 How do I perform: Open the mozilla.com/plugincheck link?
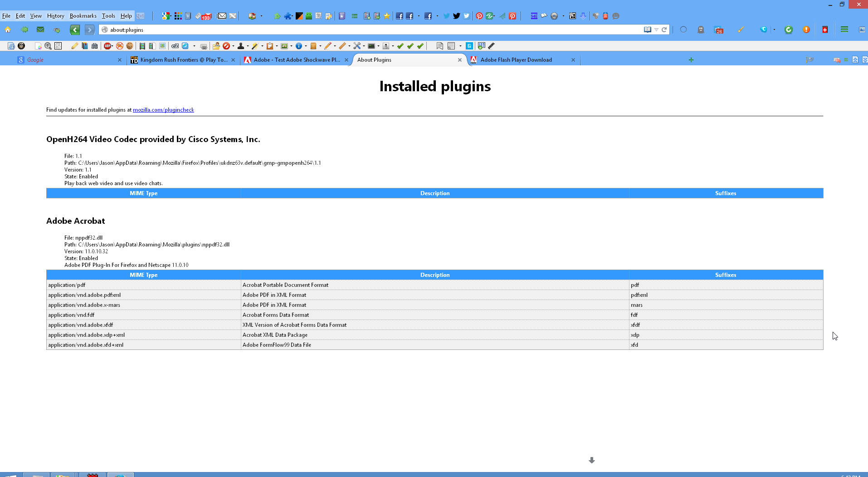coord(163,110)
